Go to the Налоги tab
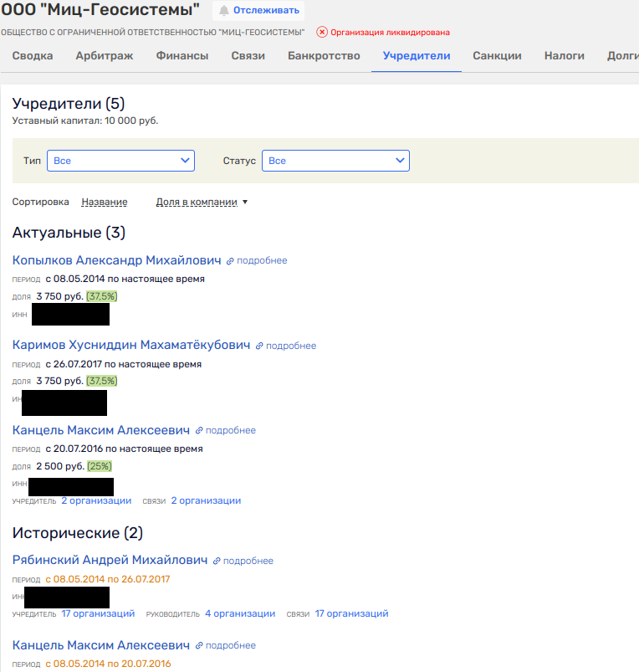 [x=565, y=56]
